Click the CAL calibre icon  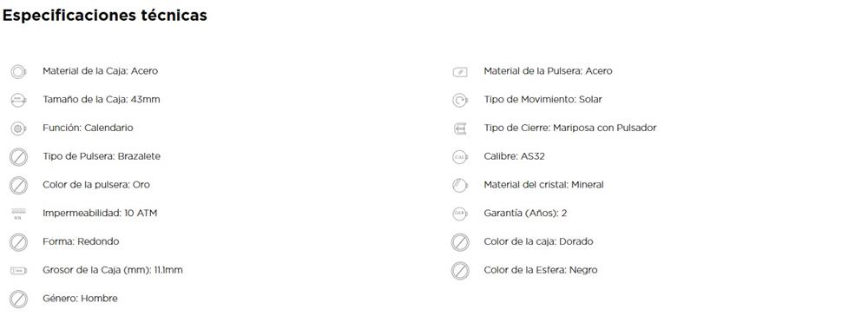click(460, 157)
